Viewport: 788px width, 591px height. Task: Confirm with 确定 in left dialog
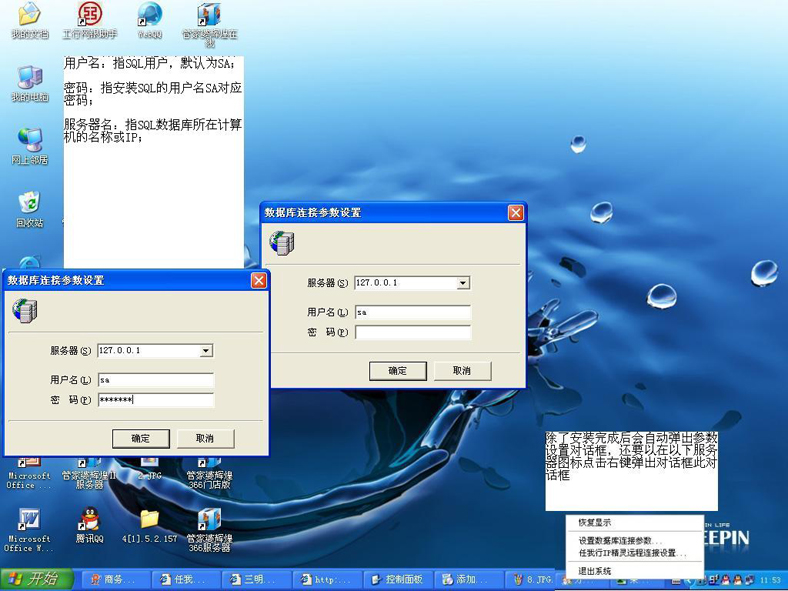141,439
